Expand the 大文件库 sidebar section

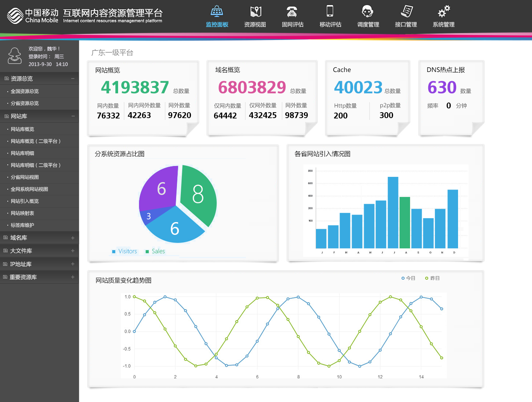click(72, 251)
